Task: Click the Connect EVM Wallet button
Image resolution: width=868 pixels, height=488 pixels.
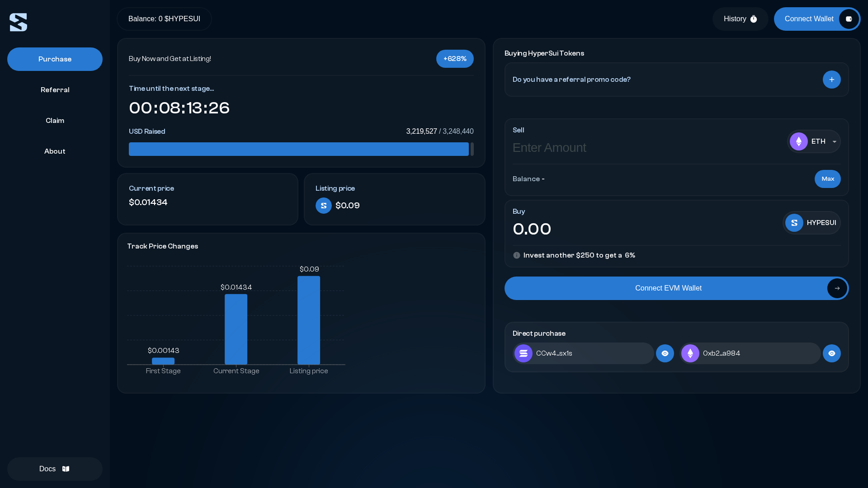Action: [x=676, y=288]
